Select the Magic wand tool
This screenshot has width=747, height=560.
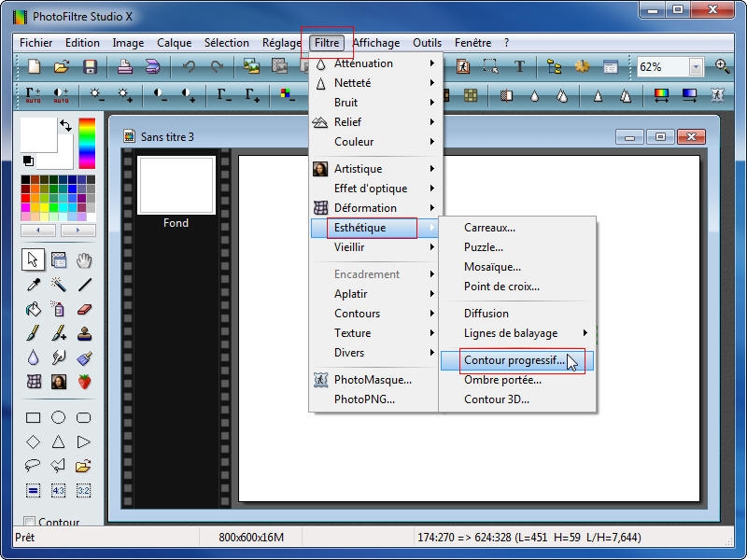click(58, 285)
